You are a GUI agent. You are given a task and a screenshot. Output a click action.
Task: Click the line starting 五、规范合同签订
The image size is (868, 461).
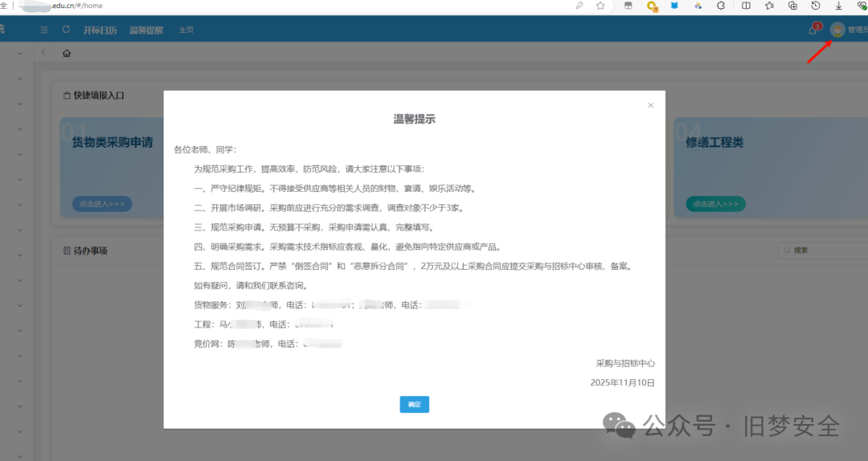tap(414, 266)
